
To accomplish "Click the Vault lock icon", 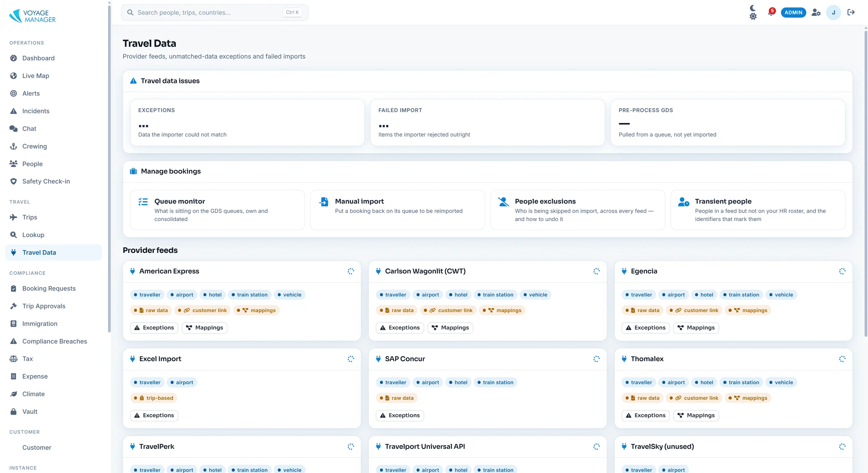I will click(13, 412).
